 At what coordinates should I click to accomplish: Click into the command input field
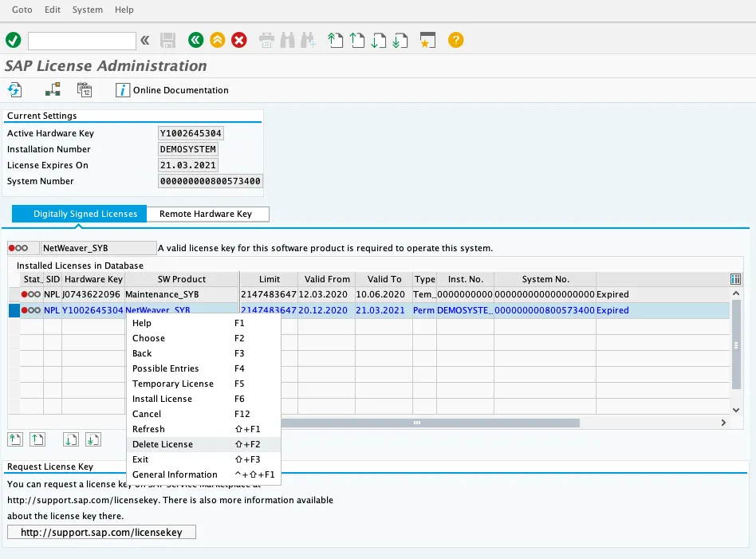[x=81, y=40]
